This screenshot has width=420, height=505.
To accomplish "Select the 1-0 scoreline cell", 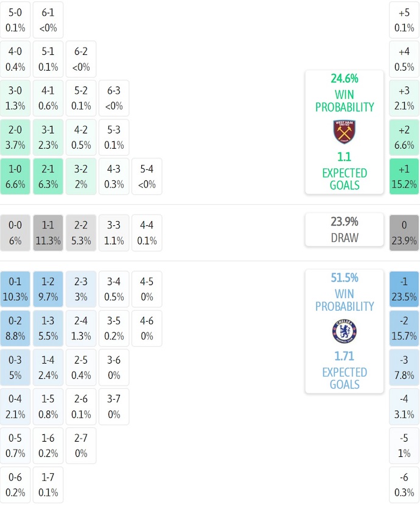I will (15, 177).
